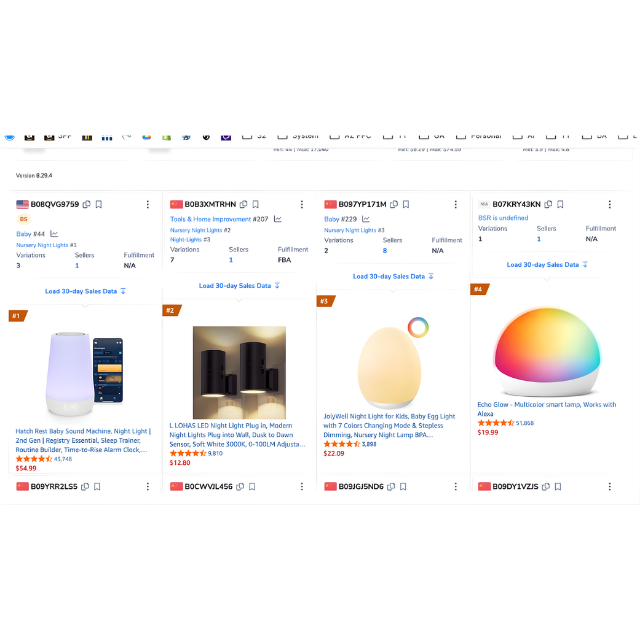Load 30-day Sales Data for Echo Glow
The width and height of the screenshot is (640, 640).
pyautogui.click(x=547, y=264)
